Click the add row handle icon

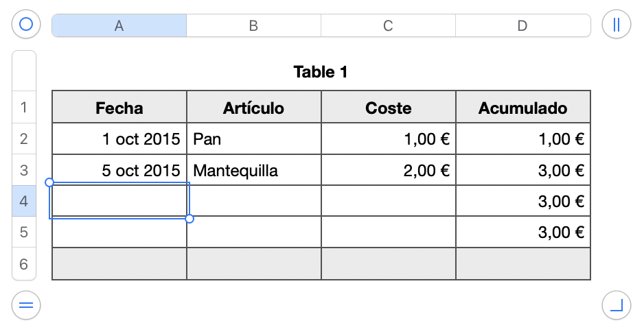point(26,305)
